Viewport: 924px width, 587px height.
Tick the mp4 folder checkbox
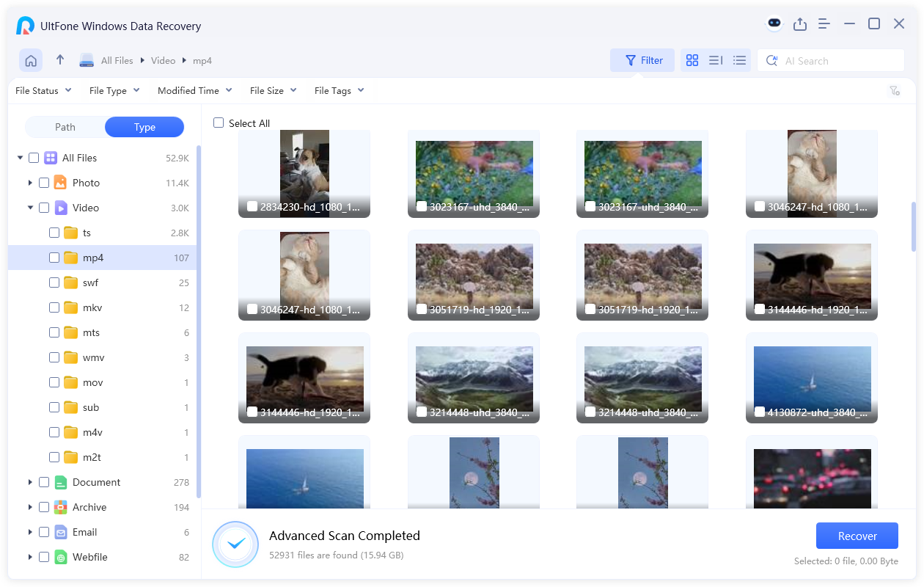tap(54, 258)
